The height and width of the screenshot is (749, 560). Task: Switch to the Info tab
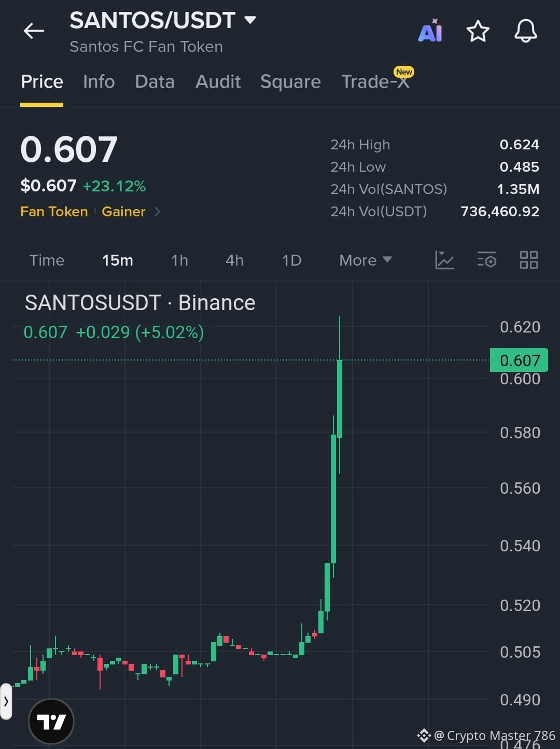coord(99,82)
